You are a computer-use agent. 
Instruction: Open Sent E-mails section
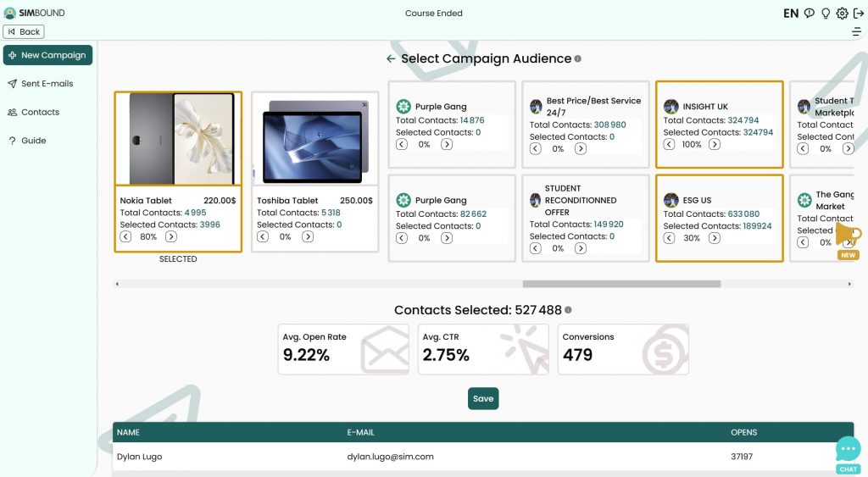click(41, 84)
